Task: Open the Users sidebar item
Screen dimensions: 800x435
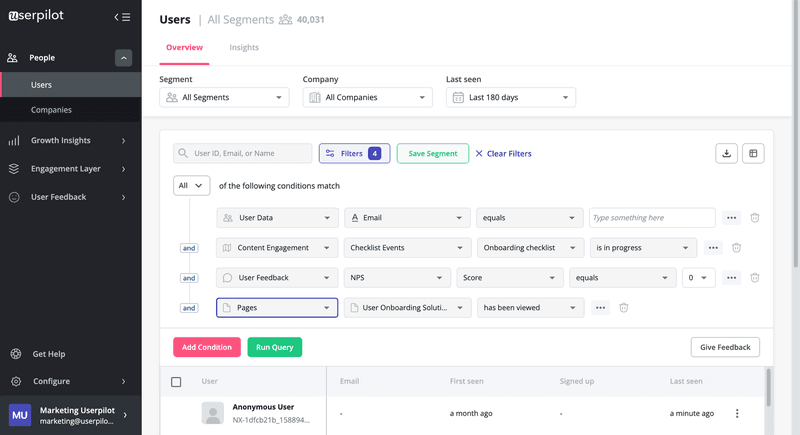Action: 71,85
